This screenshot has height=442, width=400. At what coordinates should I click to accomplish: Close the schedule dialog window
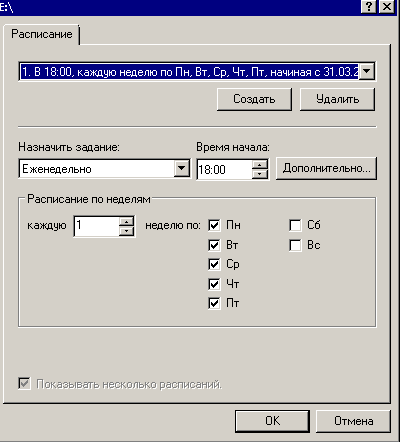coord(387,7)
